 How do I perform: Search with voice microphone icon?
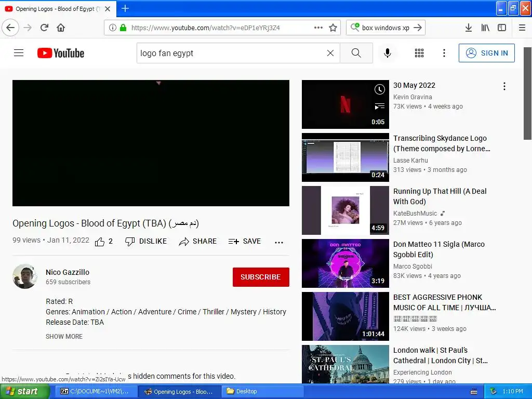388,53
